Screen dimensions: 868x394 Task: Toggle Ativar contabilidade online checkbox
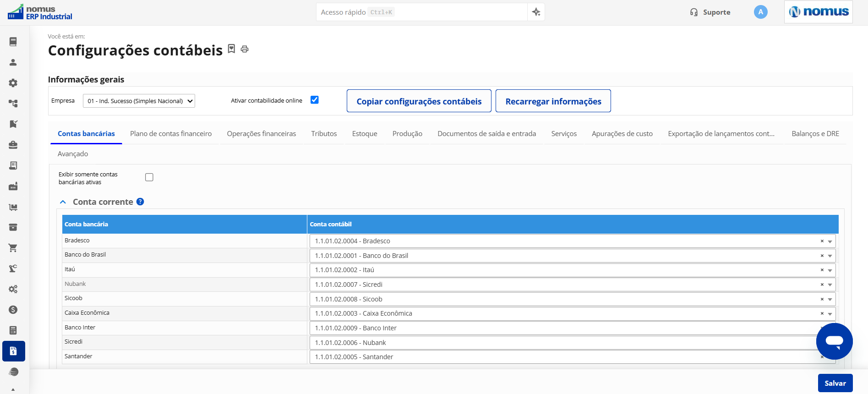tap(314, 100)
